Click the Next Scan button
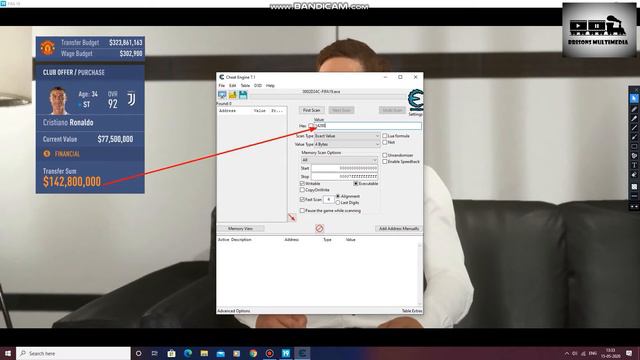This screenshot has height=360, width=640. click(341, 110)
